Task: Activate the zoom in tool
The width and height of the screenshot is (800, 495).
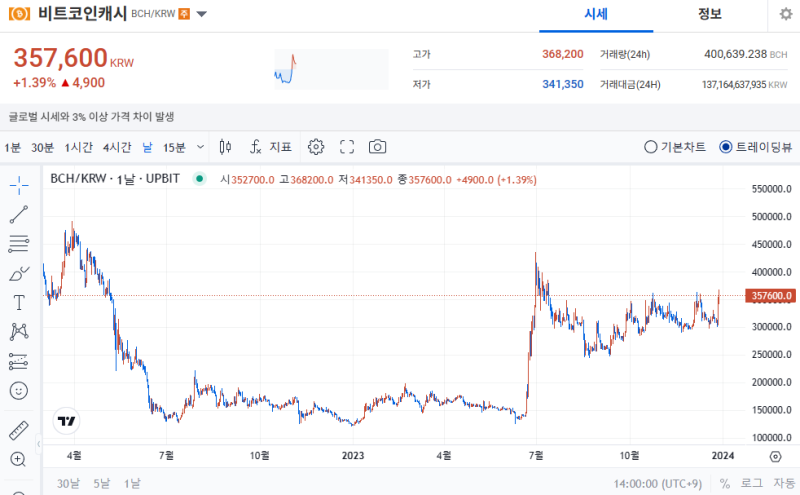Action: (x=18, y=459)
